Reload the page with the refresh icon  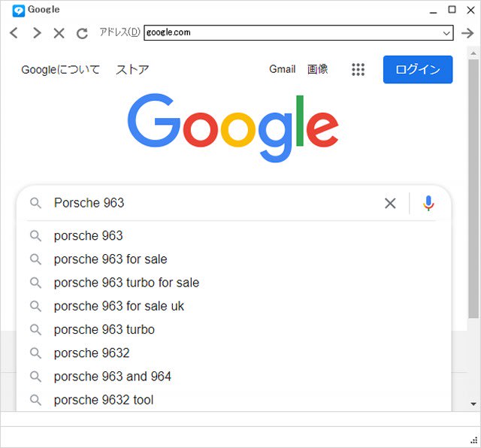82,33
